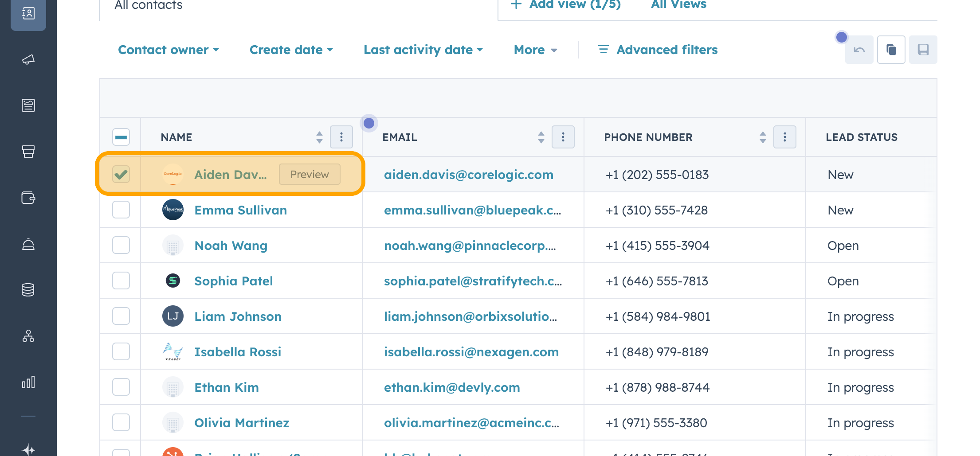Switch to the All Views tab
Image resolution: width=980 pixels, height=456 pixels.
(678, 5)
